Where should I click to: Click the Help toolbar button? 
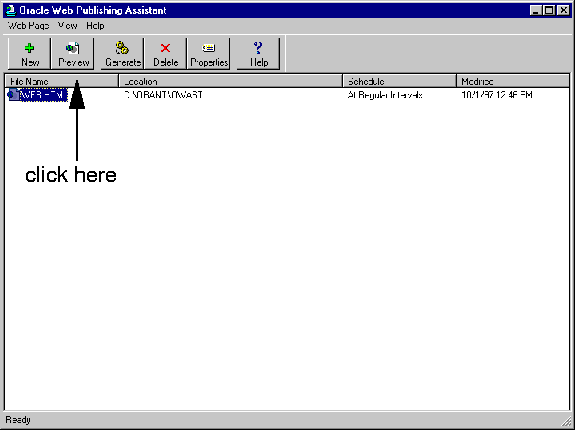[x=258, y=54]
